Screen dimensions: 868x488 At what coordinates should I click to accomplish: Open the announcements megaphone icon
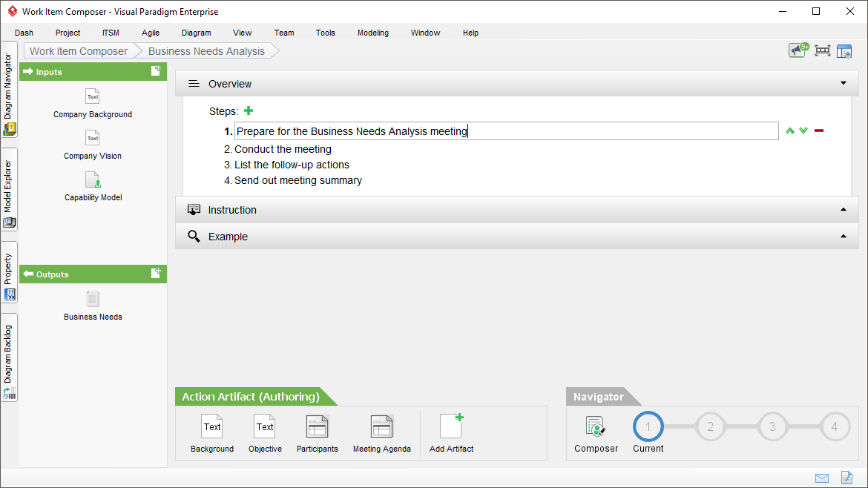pyautogui.click(x=798, y=50)
